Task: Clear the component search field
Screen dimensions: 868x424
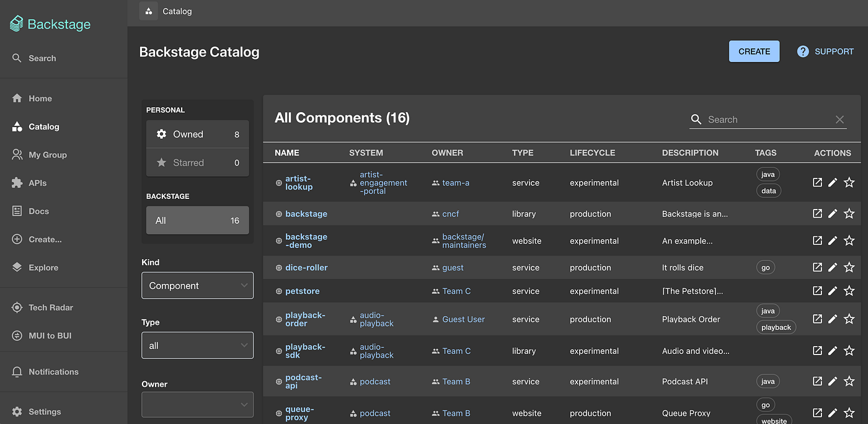Action: 839,120
